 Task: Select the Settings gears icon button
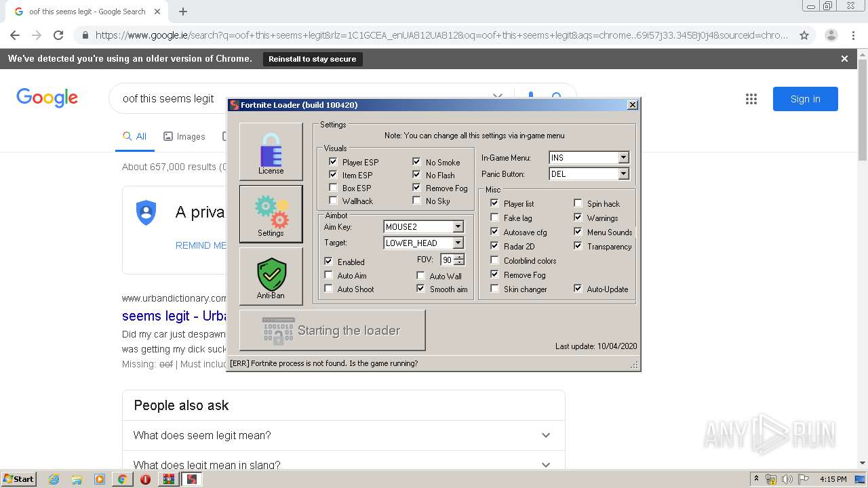tap(271, 213)
